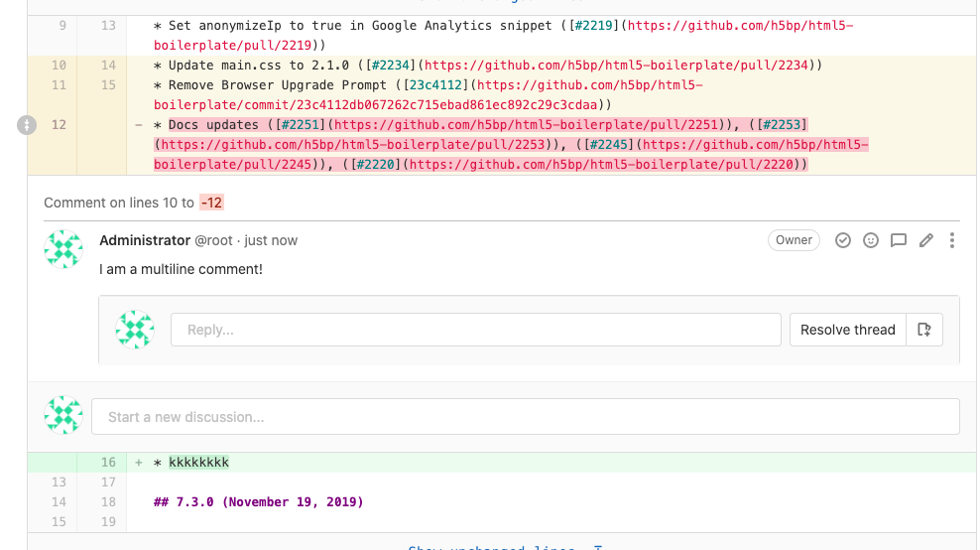Click the resolve-in-new-issue icon button
Screen dimensions: 980x550
coord(924,330)
